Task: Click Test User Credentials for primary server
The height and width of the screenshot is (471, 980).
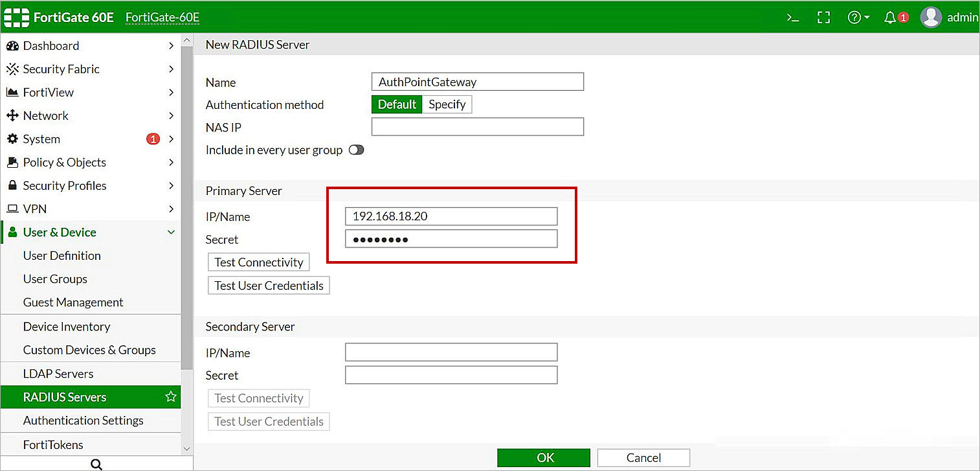Action: (x=268, y=285)
